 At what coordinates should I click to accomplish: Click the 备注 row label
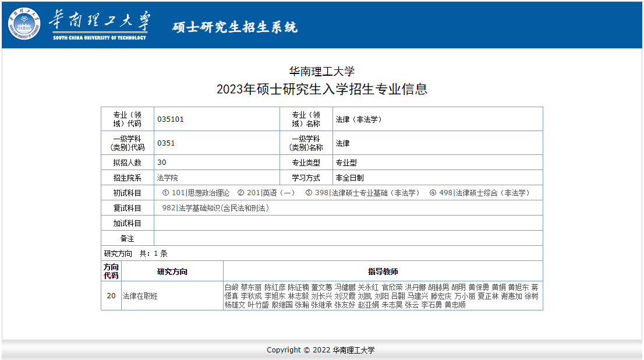click(128, 238)
